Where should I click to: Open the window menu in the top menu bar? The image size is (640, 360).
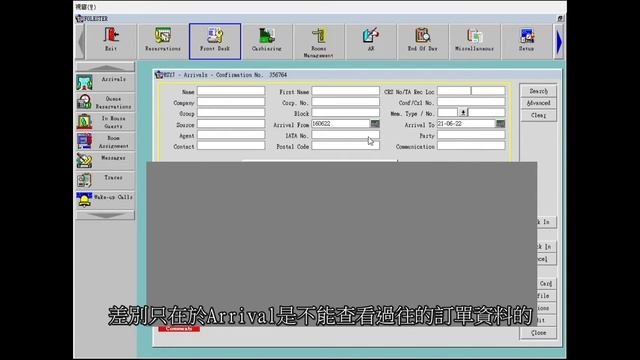click(x=86, y=7)
